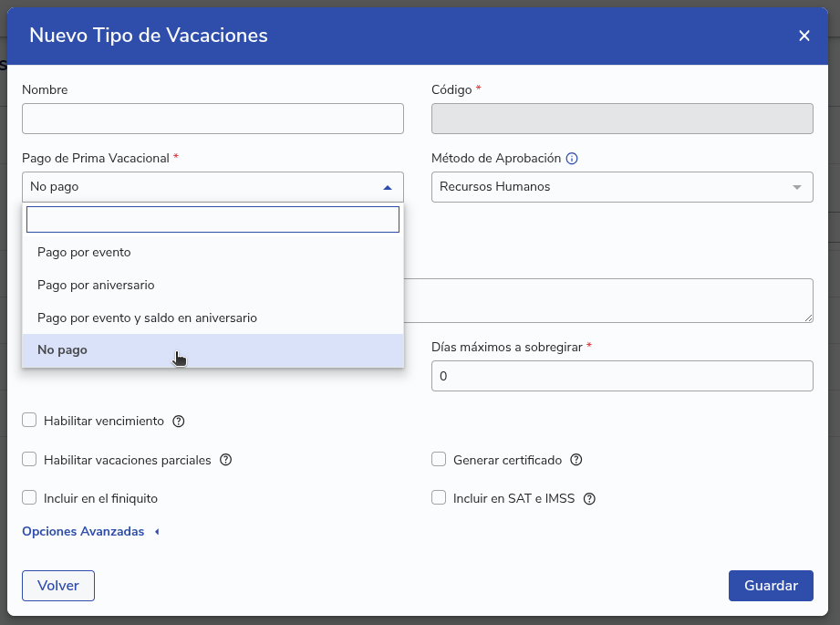Expand Opciones Avanzadas section

pyautogui.click(x=90, y=532)
